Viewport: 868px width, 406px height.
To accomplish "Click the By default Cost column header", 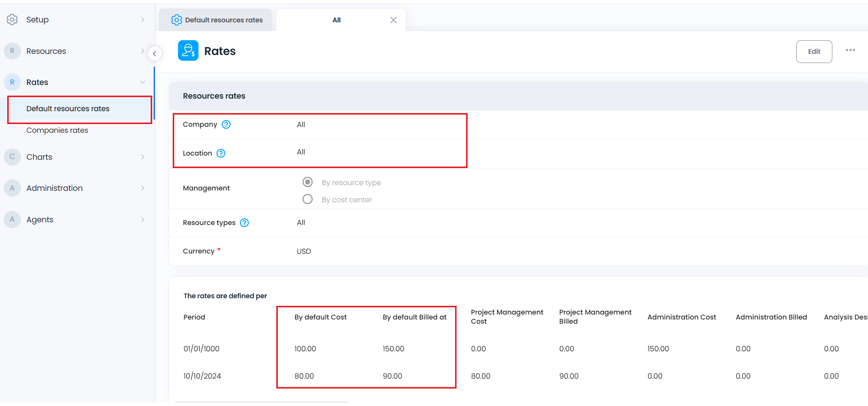I will pyautogui.click(x=321, y=317).
